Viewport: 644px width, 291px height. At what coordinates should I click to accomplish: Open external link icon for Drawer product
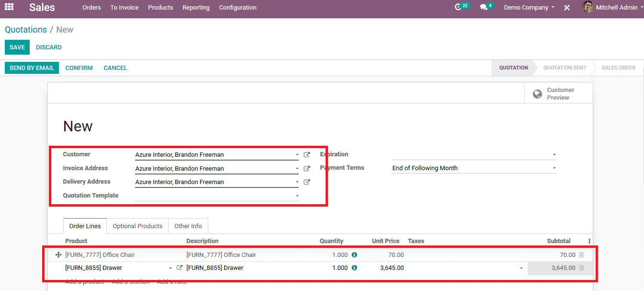coord(180,268)
